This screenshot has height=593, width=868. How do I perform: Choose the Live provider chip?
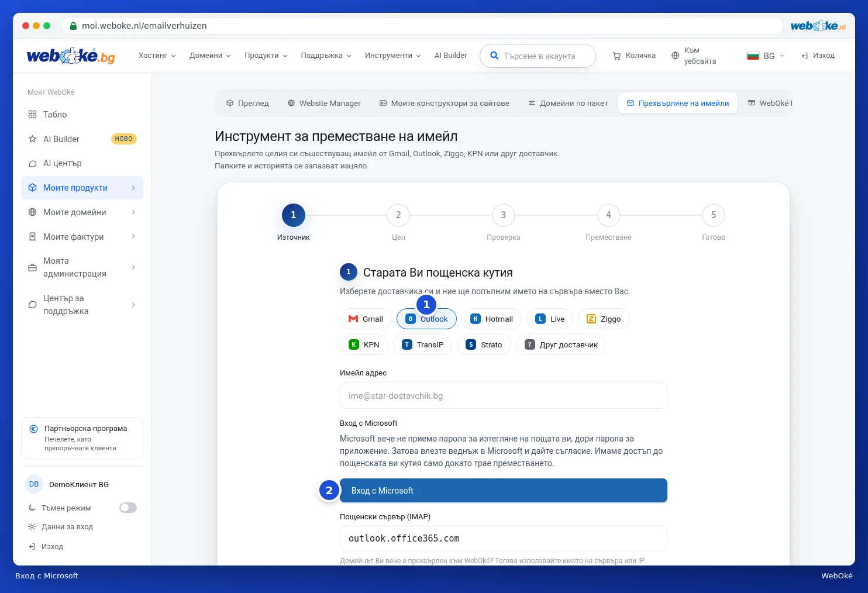pyautogui.click(x=549, y=319)
